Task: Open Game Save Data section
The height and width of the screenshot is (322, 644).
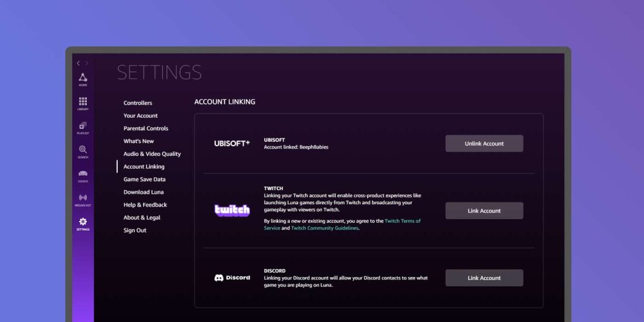Action: click(x=144, y=179)
